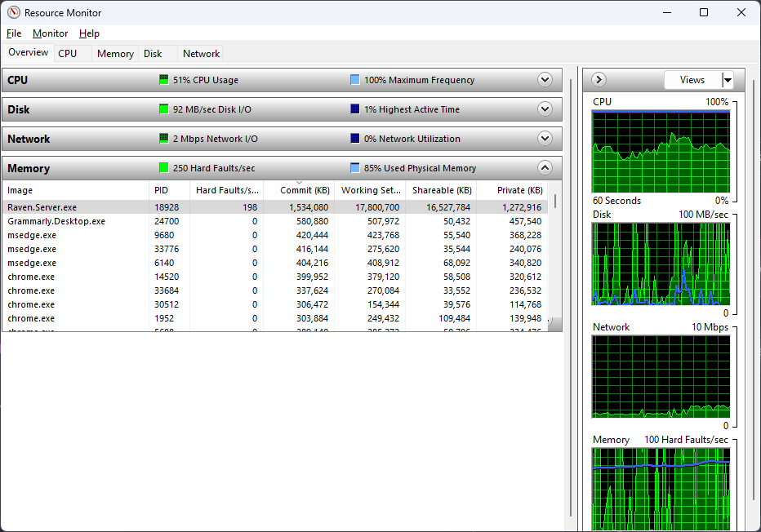Sort by the Image column header
The width and height of the screenshot is (761, 532).
click(76, 190)
